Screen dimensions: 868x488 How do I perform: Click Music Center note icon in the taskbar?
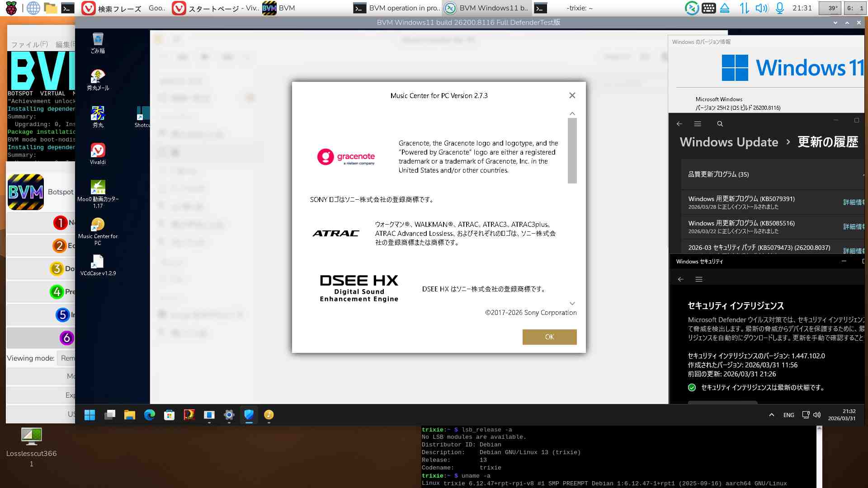pos(269,415)
